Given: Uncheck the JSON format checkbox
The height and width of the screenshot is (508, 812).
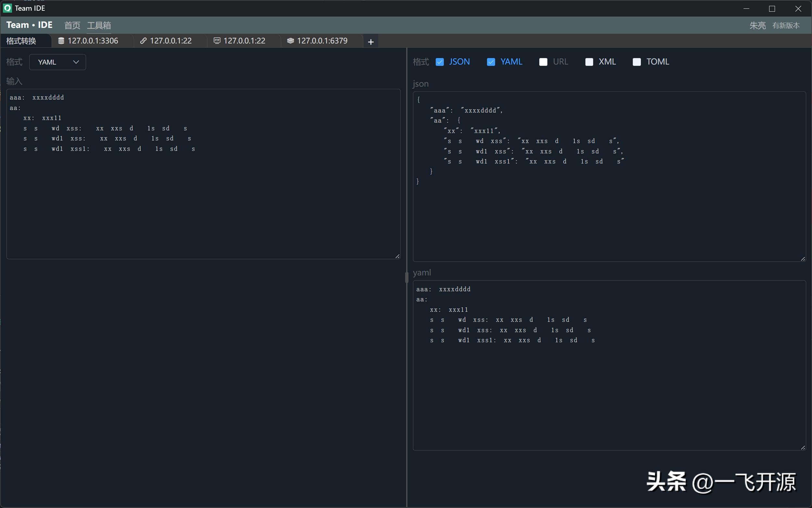Looking at the screenshot, I should (x=440, y=62).
